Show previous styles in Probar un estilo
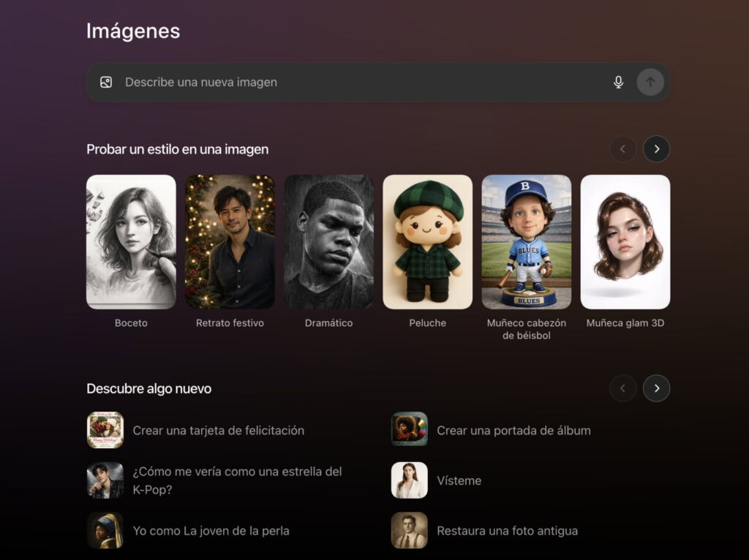The image size is (749, 560). (622, 149)
